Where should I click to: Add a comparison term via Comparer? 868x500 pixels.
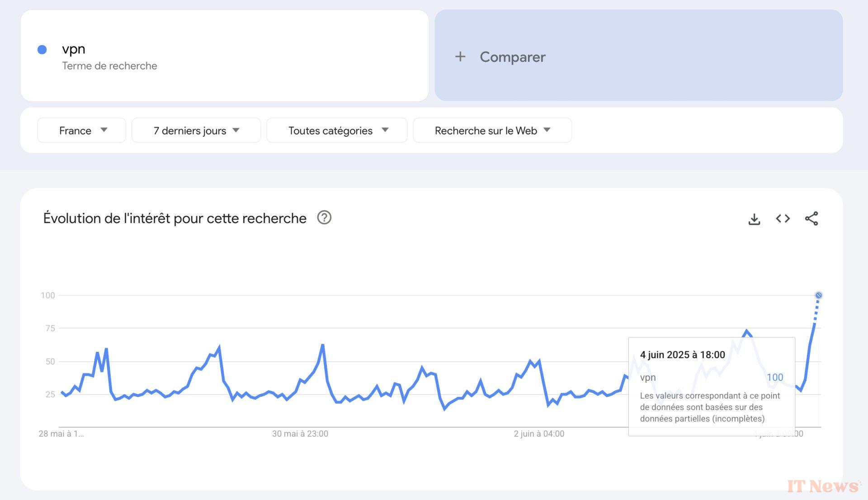(x=639, y=56)
